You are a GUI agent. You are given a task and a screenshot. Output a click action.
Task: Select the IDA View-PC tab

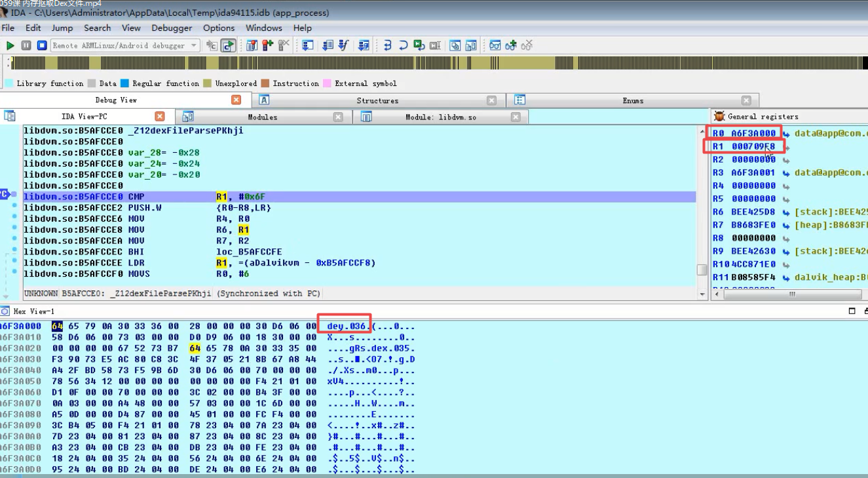(x=85, y=117)
